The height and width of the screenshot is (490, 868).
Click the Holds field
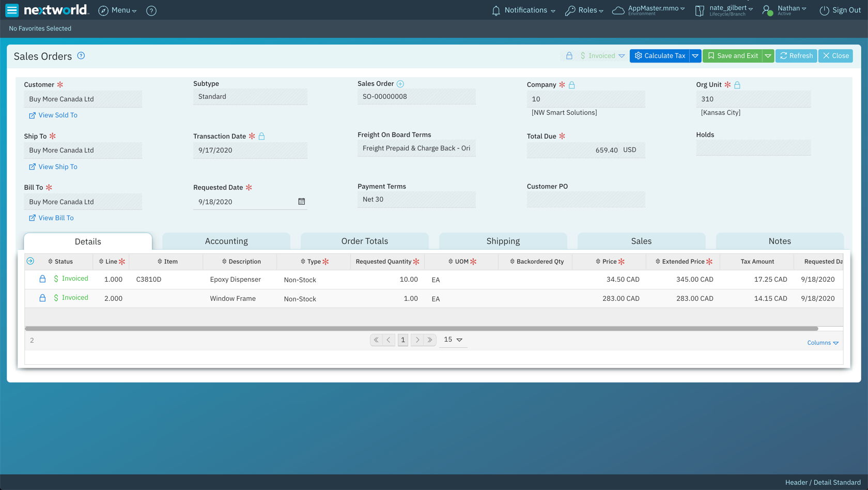753,148
